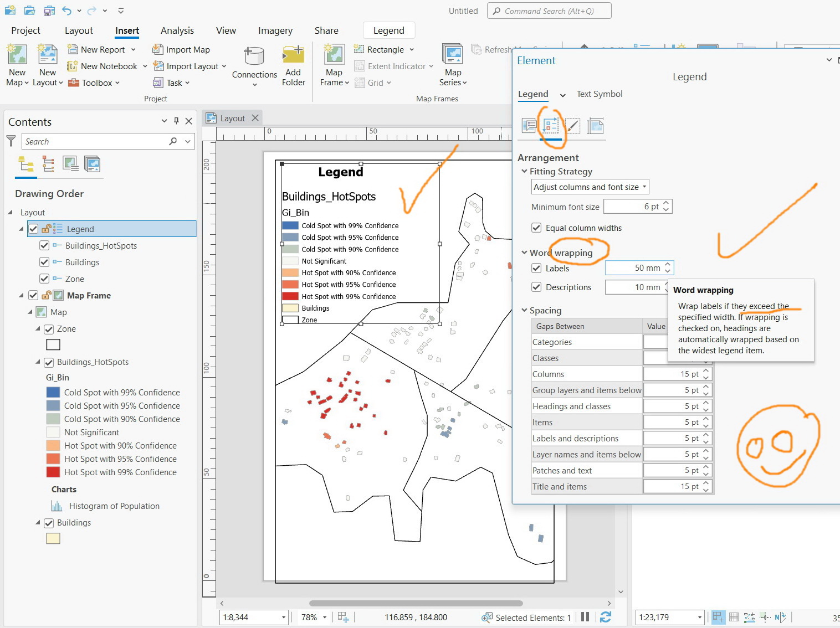Uncheck Equal column widths
Viewport: 840px width, 628px height.
click(x=536, y=228)
